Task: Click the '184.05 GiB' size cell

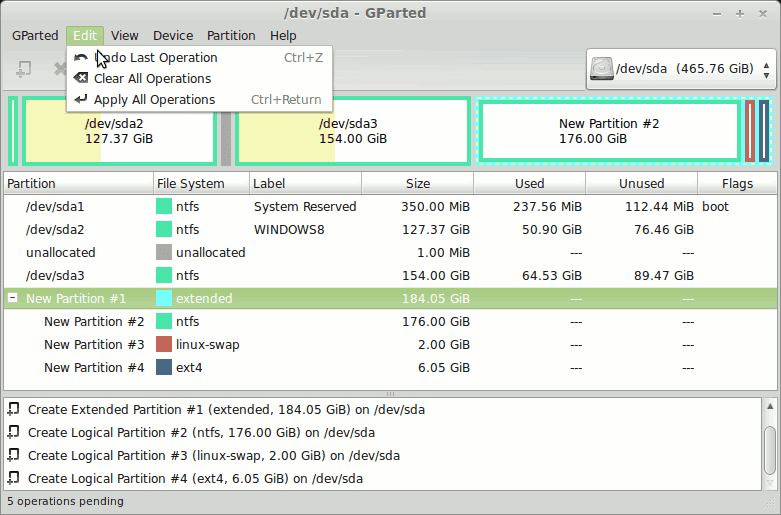Action: click(x=436, y=298)
